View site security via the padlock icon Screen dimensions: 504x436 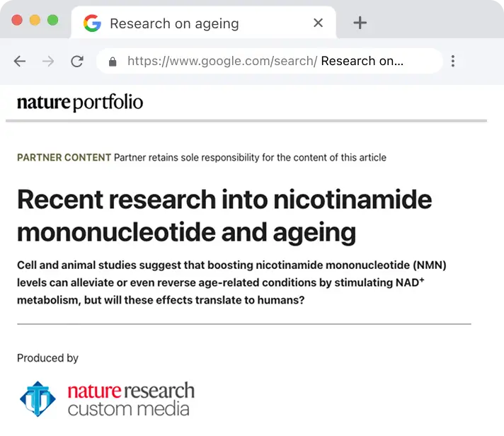pyautogui.click(x=112, y=62)
